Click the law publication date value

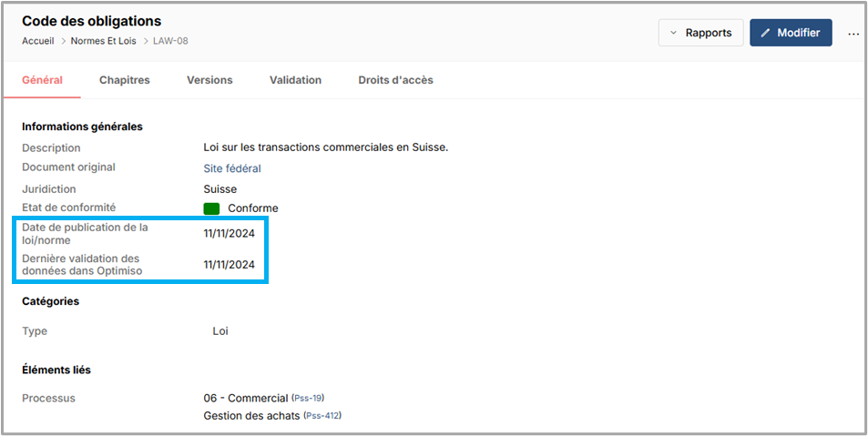point(229,234)
